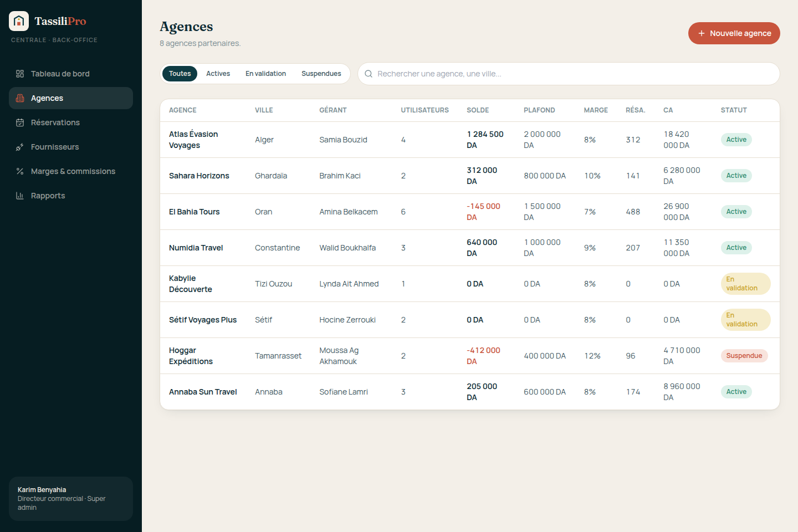Image resolution: width=798 pixels, height=532 pixels.
Task: Navigate to Marges & commissions
Action: pos(71,171)
